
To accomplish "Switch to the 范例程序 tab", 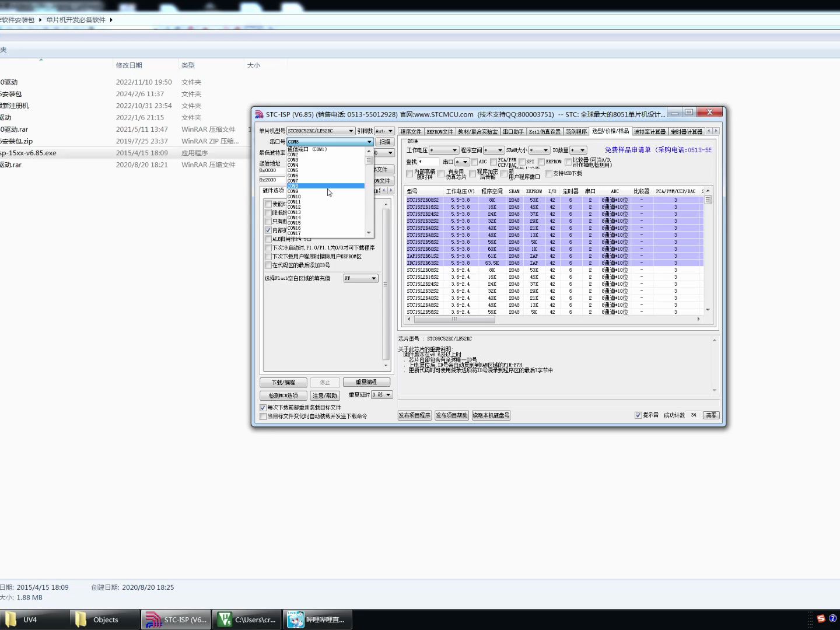I will [x=576, y=132].
